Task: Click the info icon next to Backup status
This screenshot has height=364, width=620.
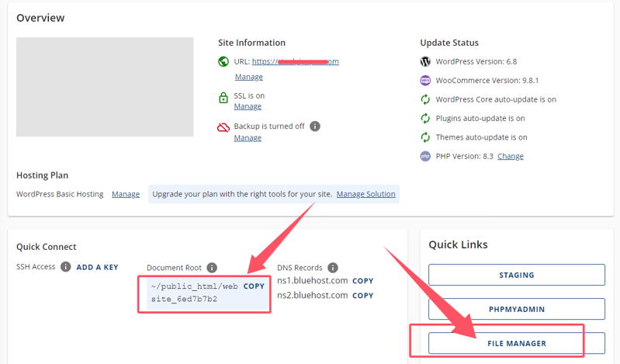Action: pyautogui.click(x=315, y=127)
